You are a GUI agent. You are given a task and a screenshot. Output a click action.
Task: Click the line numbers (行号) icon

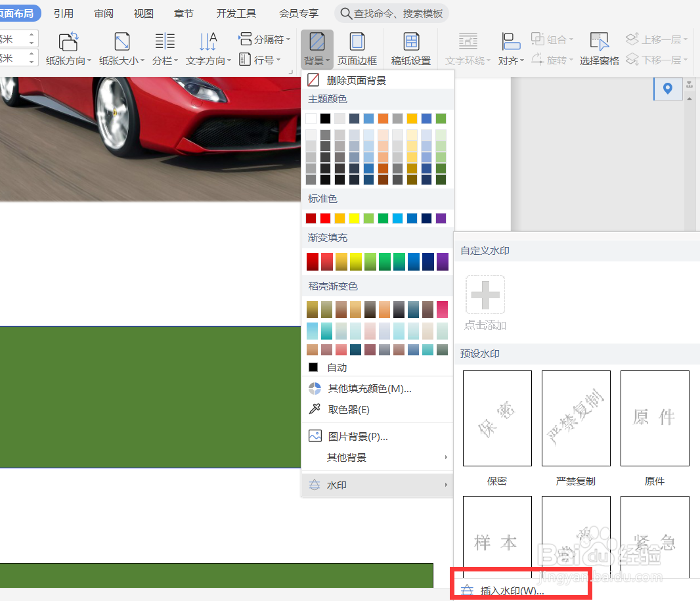tap(245, 59)
